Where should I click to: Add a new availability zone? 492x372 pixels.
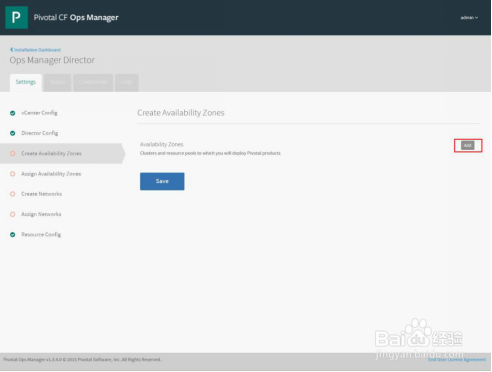468,145
